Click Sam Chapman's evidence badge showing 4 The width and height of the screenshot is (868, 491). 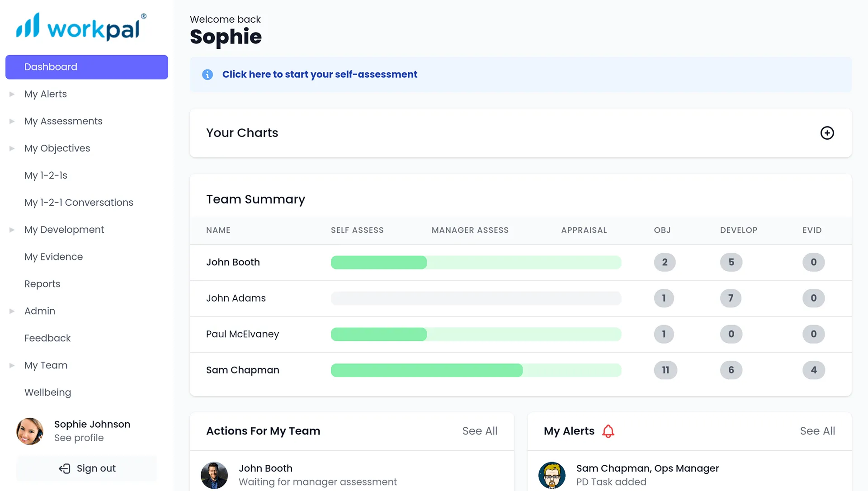813,370
